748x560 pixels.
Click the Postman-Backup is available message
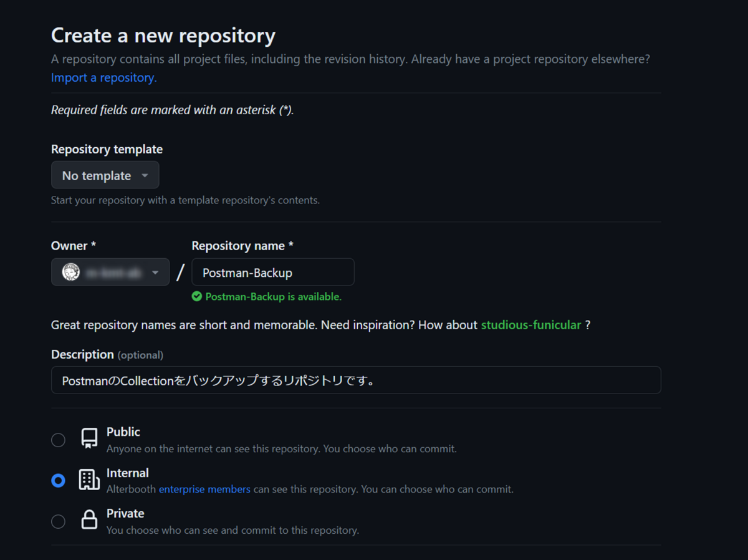[274, 297]
